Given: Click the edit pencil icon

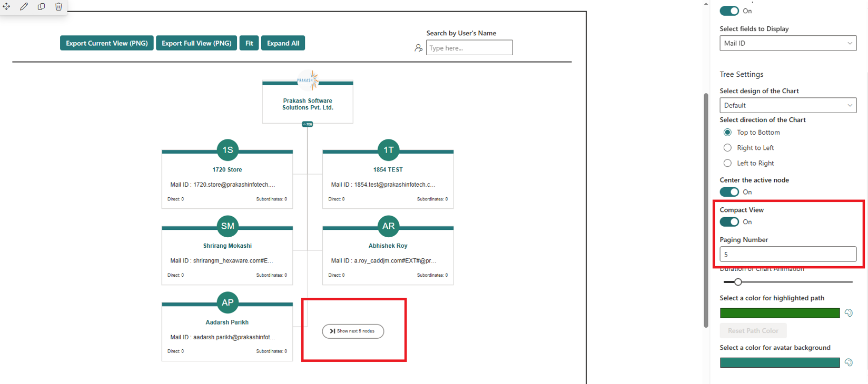Looking at the screenshot, I should click(24, 6).
